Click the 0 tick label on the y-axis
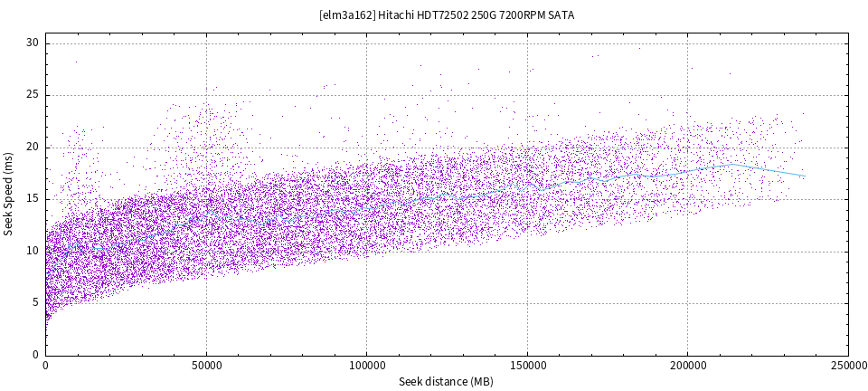868x391 pixels. [x=36, y=355]
